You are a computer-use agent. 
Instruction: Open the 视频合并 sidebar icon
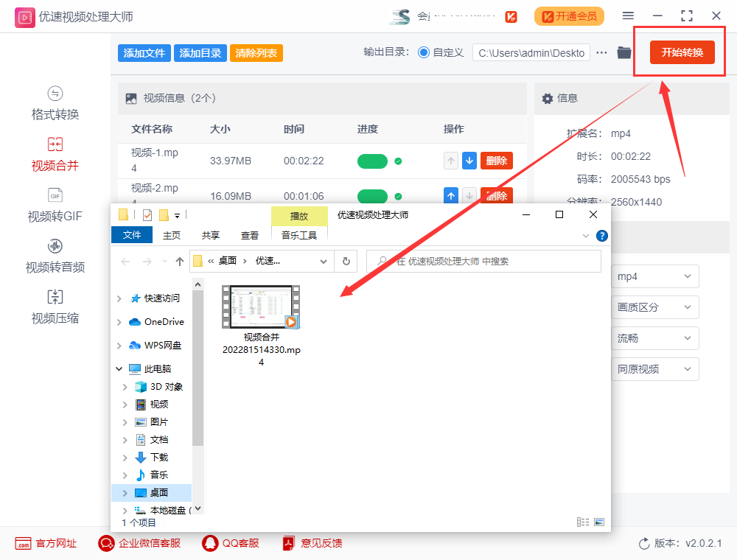[55, 144]
